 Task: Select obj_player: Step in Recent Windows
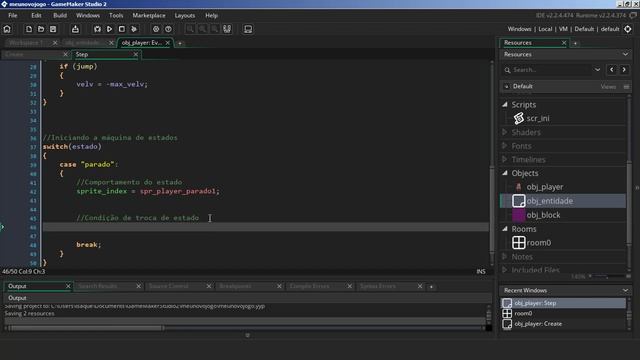point(563,303)
